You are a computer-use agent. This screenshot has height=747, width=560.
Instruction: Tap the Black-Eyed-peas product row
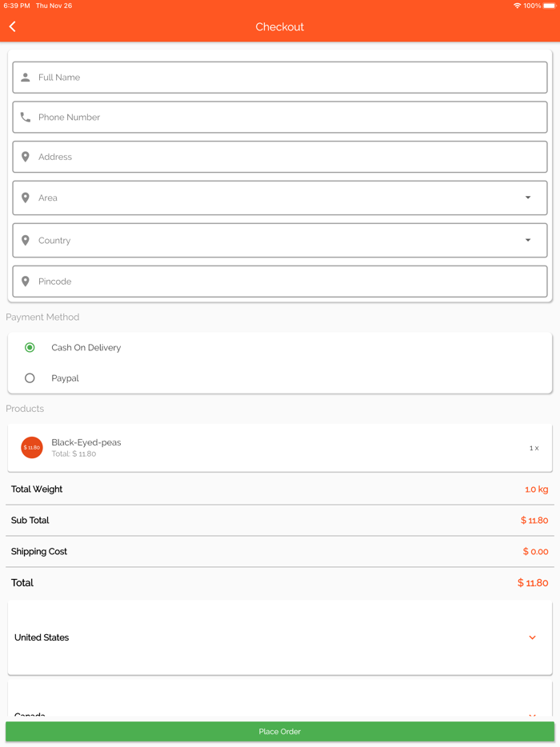pos(280,448)
